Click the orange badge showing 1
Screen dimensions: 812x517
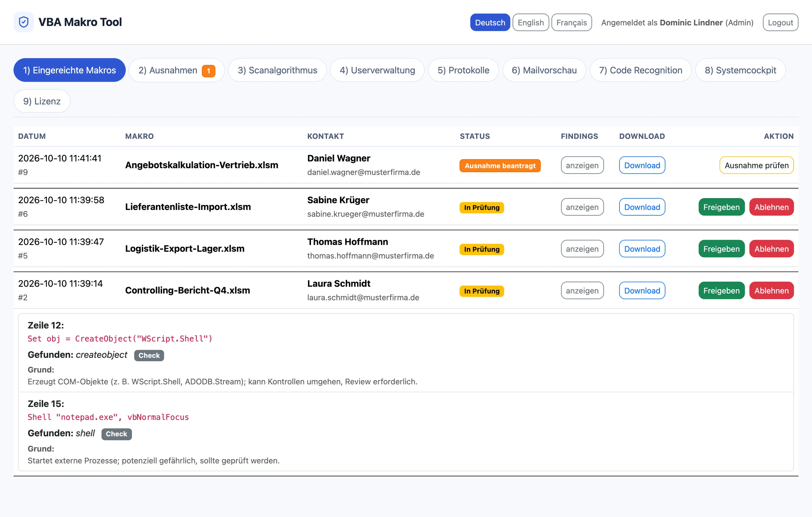(208, 71)
